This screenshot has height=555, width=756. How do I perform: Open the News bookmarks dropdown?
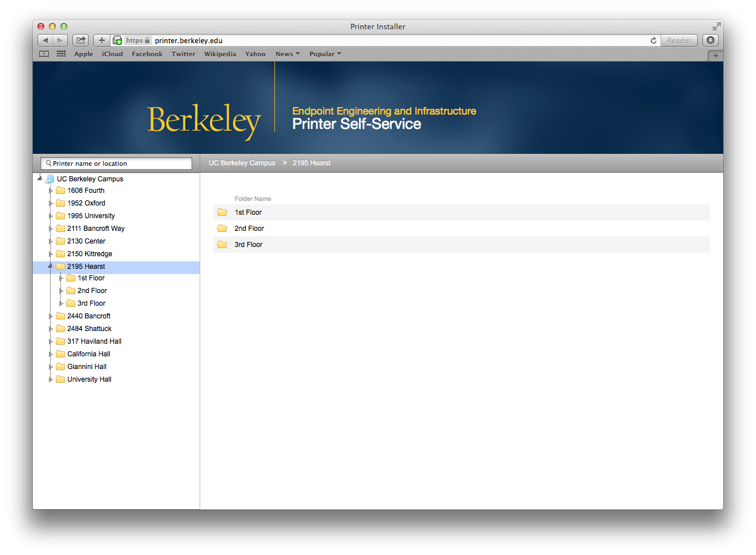[287, 54]
